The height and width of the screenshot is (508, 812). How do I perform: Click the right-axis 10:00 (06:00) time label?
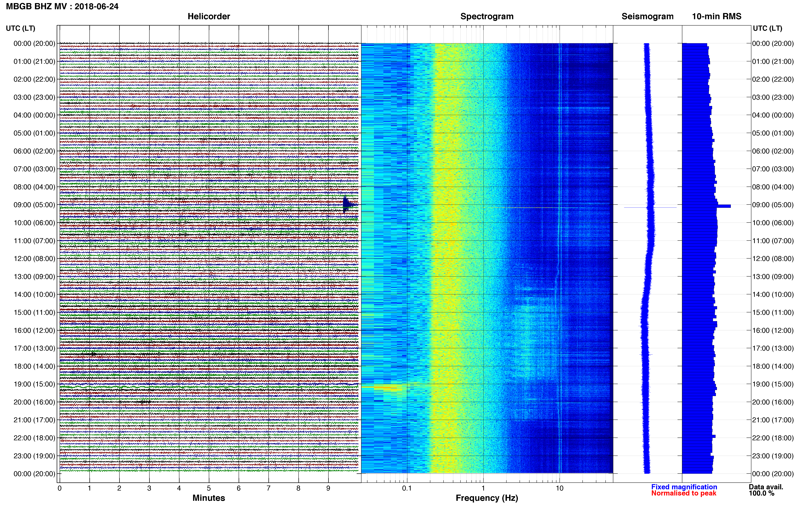(773, 223)
